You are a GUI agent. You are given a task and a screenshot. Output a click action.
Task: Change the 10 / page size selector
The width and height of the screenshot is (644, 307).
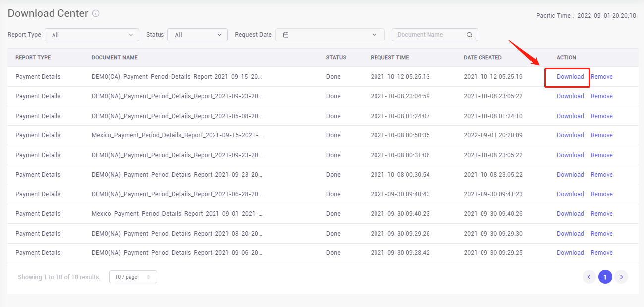pos(133,277)
